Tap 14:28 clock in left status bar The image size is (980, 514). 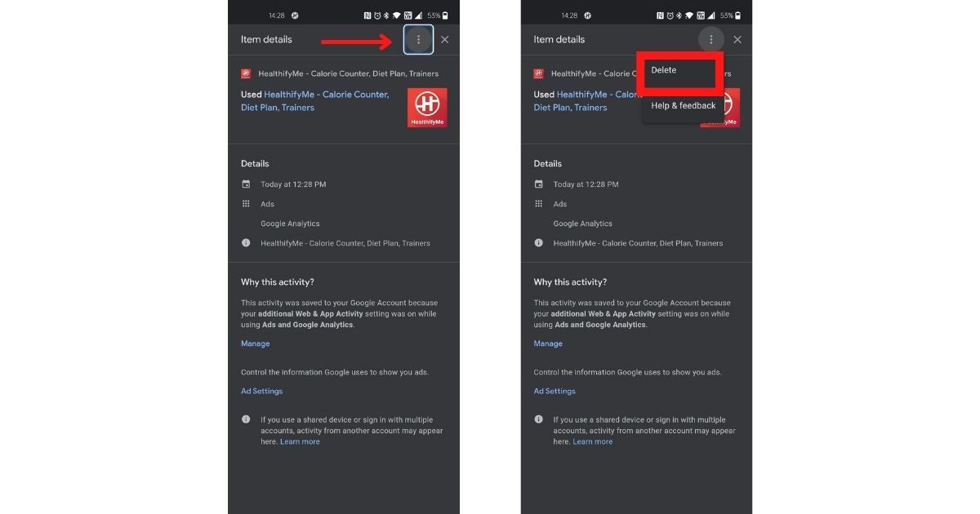pyautogui.click(x=277, y=16)
